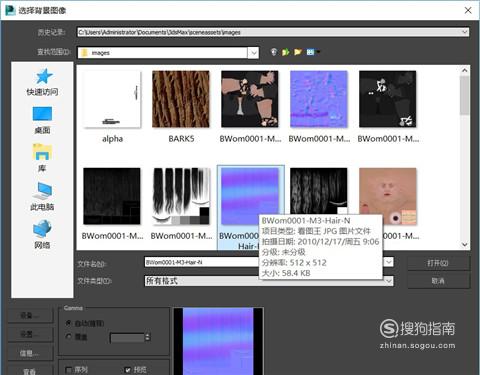Go up one folder level icon
480x375 pixels.
click(285, 52)
